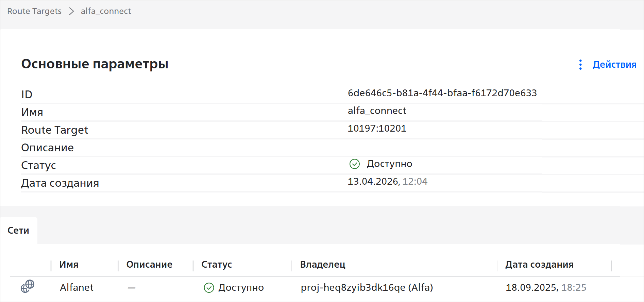This screenshot has width=644, height=302.
Task: Go back to Route Targets breadcrumb
Action: pos(34,11)
